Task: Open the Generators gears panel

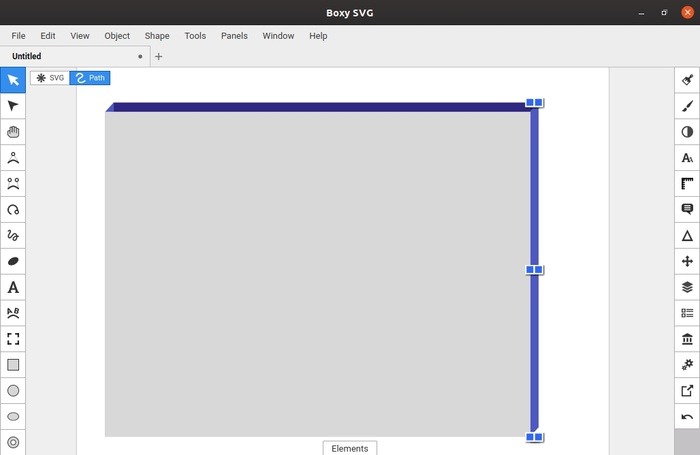Action: 687,365
